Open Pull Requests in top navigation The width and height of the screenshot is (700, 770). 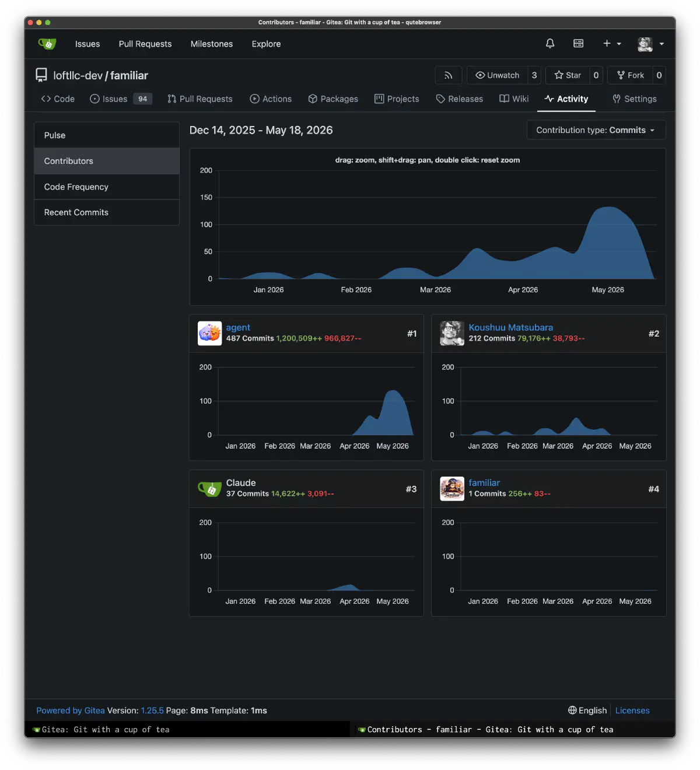point(145,44)
